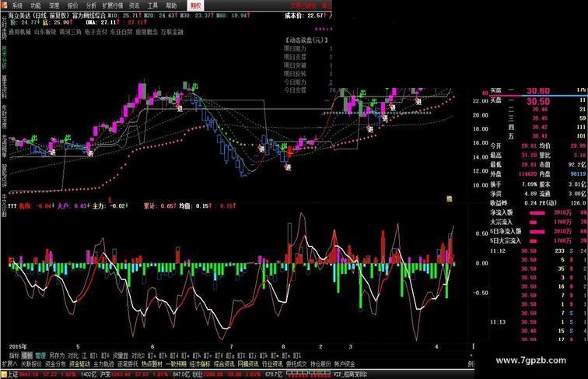Open the 报价 menu
Screen dimensions: 588x379
73,5
